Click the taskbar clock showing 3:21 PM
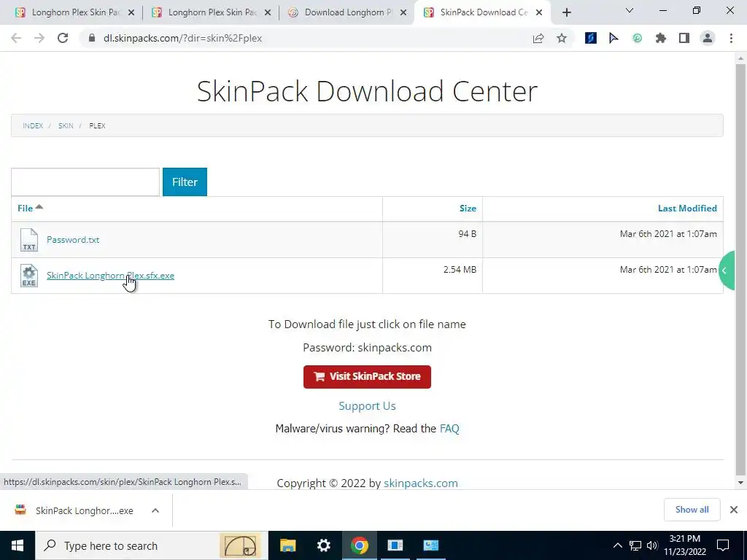Viewport: 747px width, 560px height. pyautogui.click(x=684, y=545)
